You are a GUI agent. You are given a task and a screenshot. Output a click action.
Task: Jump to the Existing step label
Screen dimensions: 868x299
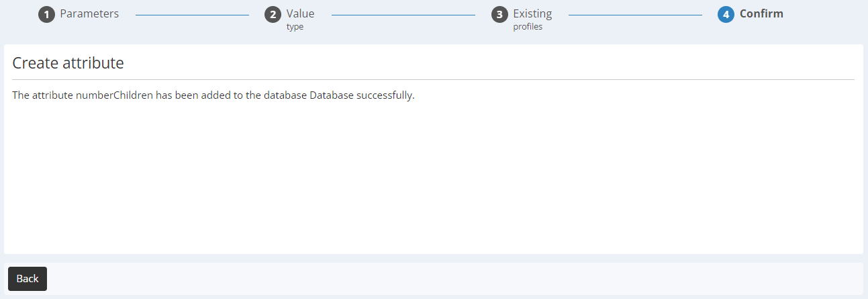tap(532, 13)
